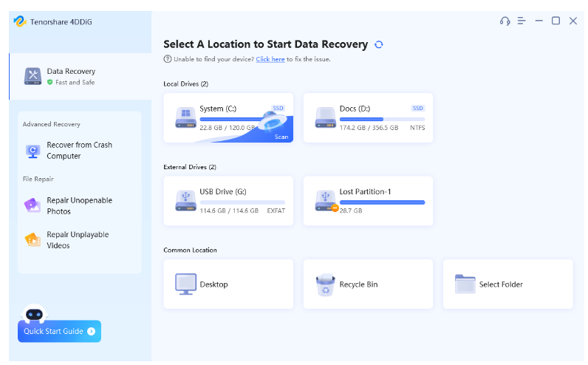Viewport: 588px width, 365px height.
Task: Click the Tenorshare 4DDiG logo icon
Action: 20,21
